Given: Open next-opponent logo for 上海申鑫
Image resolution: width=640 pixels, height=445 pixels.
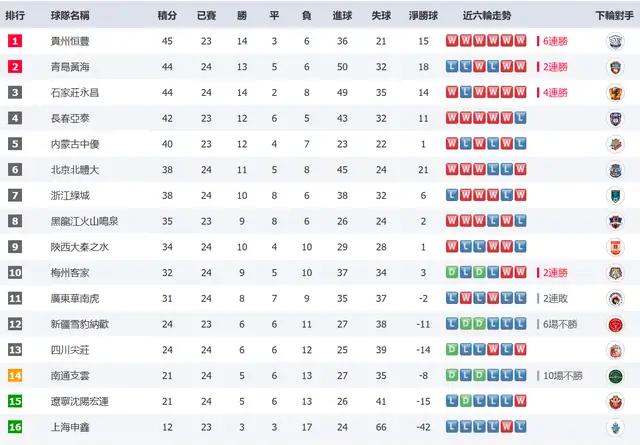Looking at the screenshot, I should 616,427.
